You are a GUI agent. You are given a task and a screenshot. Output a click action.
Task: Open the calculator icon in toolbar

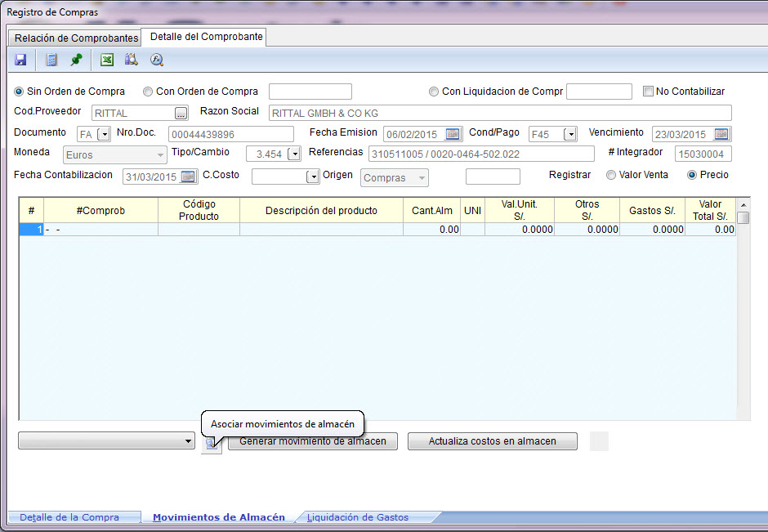(x=51, y=60)
